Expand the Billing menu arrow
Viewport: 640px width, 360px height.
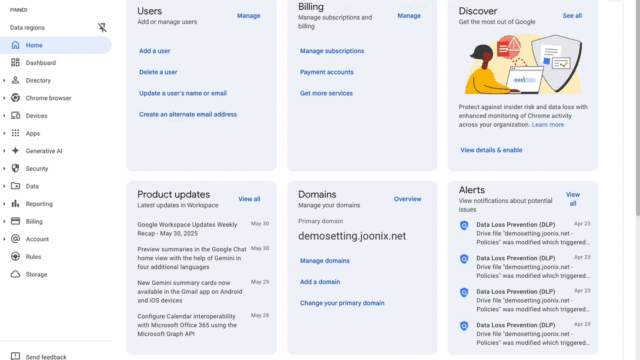4,221
